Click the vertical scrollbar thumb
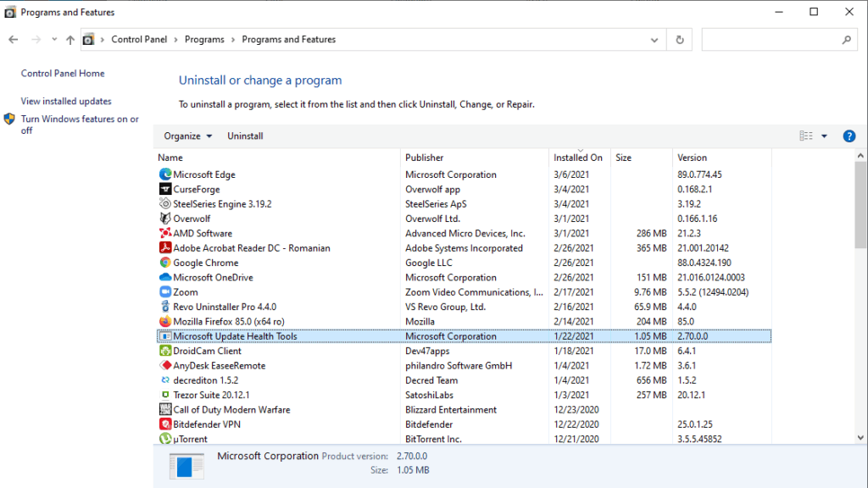868x488 pixels. coord(860,205)
